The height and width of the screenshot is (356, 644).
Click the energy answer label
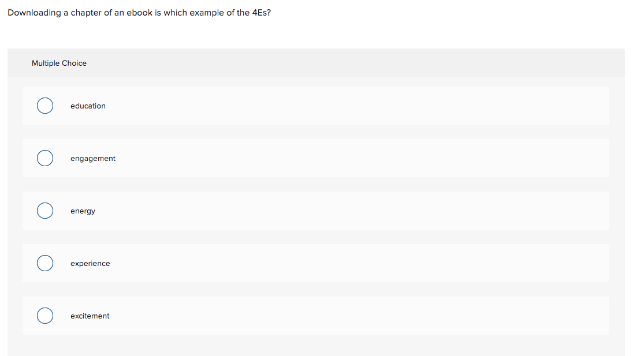83,211
